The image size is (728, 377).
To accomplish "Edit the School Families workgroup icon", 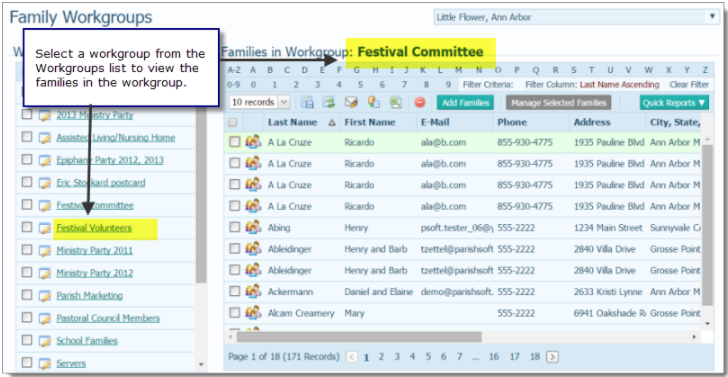I will point(45,341).
